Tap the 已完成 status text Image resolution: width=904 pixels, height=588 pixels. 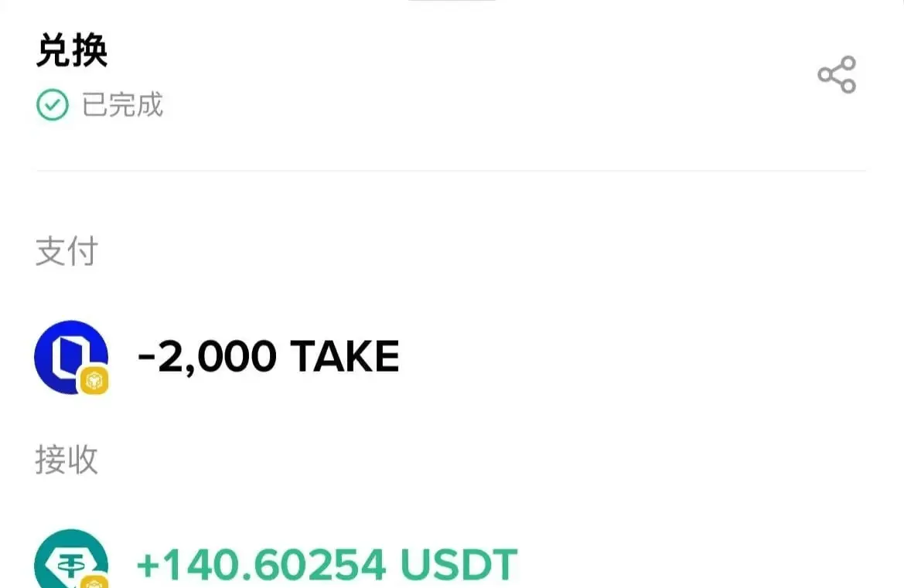pyautogui.click(x=122, y=105)
